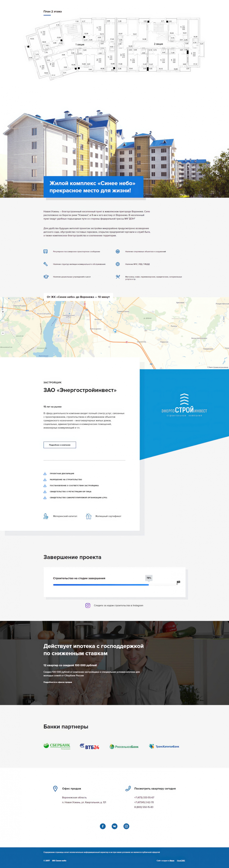Open Свидетельство о регистрации юр лица link

tap(71, 492)
